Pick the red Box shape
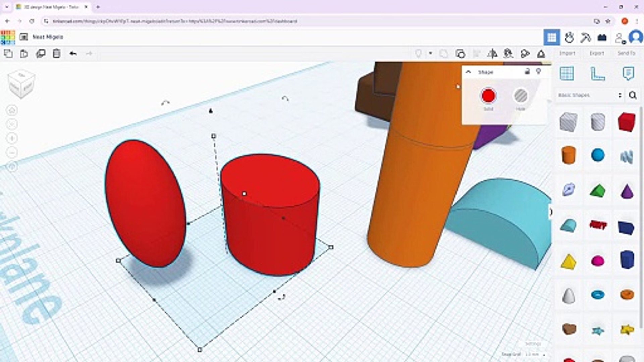The height and width of the screenshot is (362, 644). [626, 122]
